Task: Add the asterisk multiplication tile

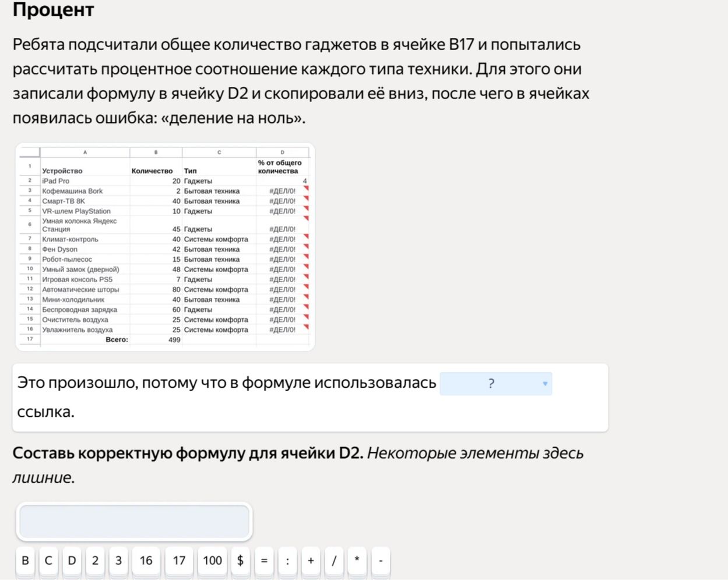Action: (357, 561)
